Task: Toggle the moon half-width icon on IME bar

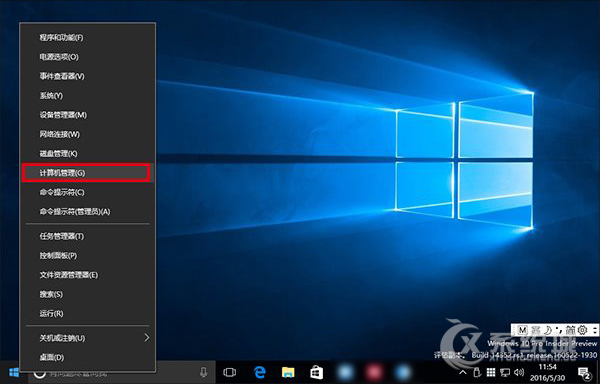Action: [548, 330]
